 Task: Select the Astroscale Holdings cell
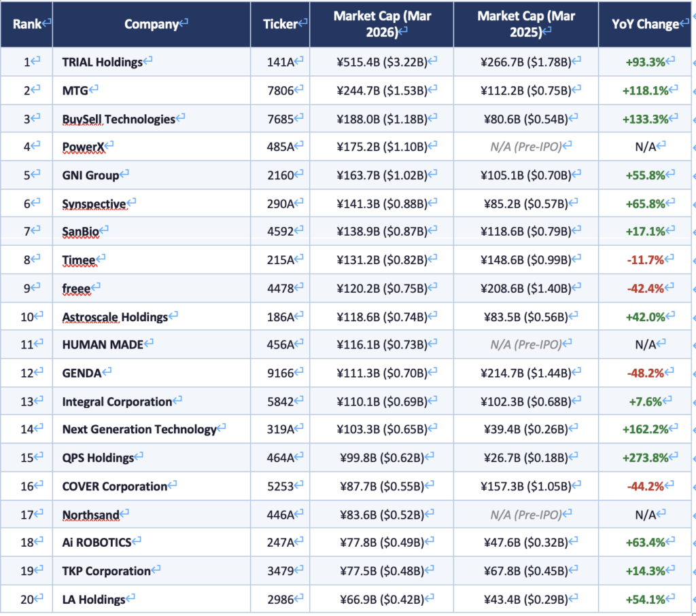pyautogui.click(x=115, y=317)
